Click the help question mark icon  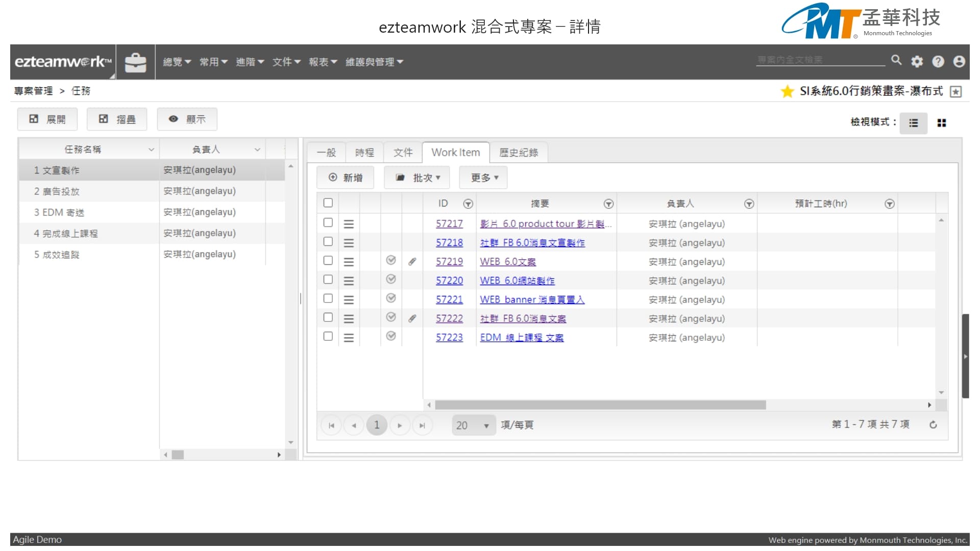tap(938, 62)
